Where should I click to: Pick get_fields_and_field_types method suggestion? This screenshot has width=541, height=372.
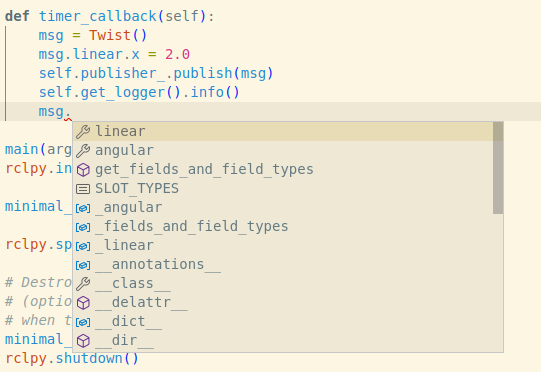[283, 169]
